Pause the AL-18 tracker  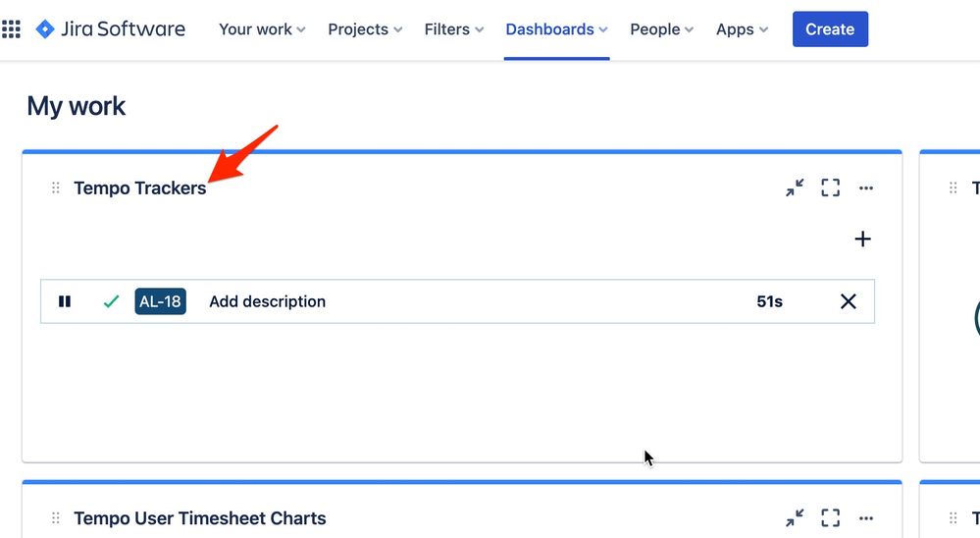[x=65, y=301]
